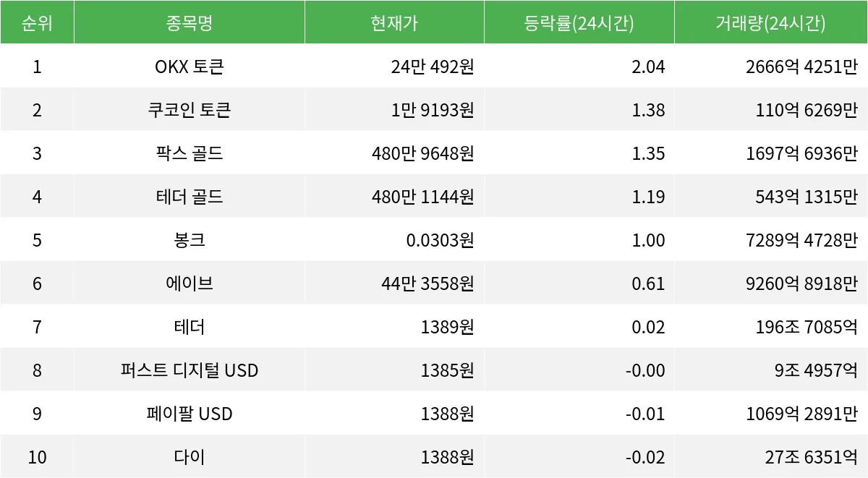Image resolution: width=868 pixels, height=478 pixels.
Task: Select 퍼스트 디지털 USD
Action: coord(190,370)
